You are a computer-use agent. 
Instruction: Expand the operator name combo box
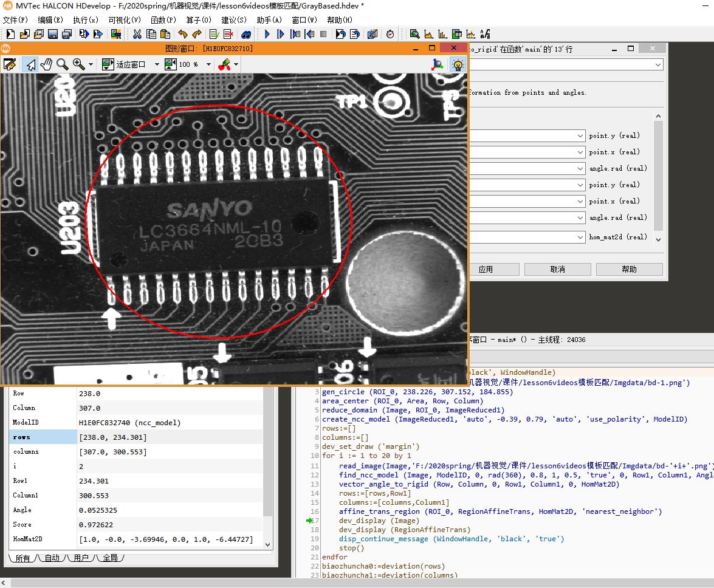coord(658,64)
